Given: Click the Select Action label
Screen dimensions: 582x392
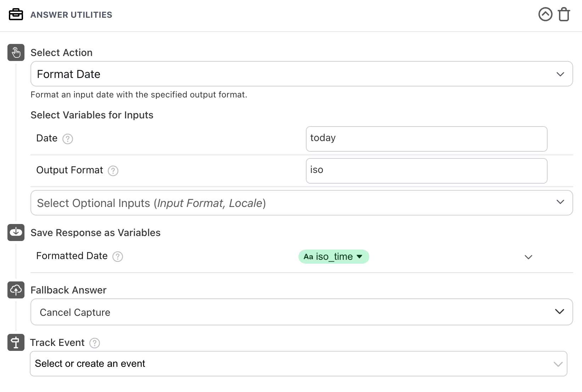Looking at the screenshot, I should 62,52.
